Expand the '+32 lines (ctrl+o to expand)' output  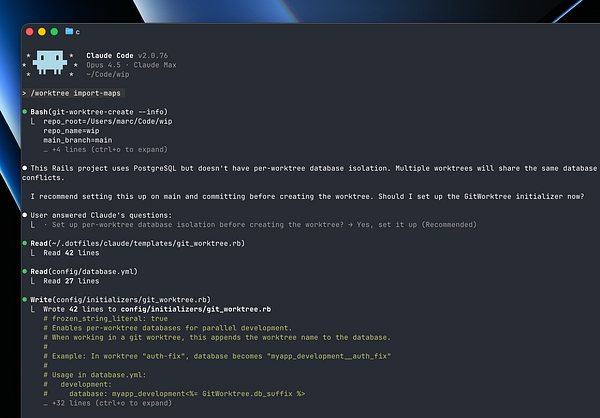tap(108, 403)
